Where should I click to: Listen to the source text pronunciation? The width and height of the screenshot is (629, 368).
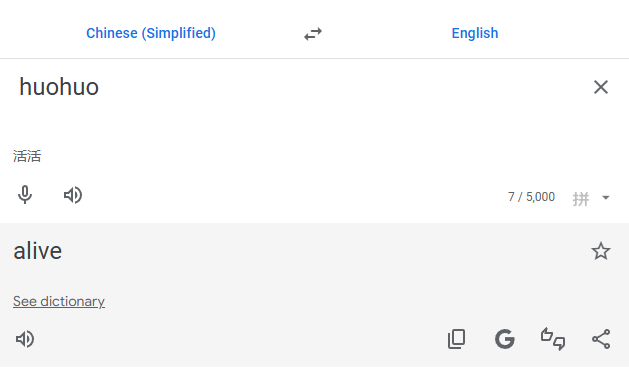73,195
